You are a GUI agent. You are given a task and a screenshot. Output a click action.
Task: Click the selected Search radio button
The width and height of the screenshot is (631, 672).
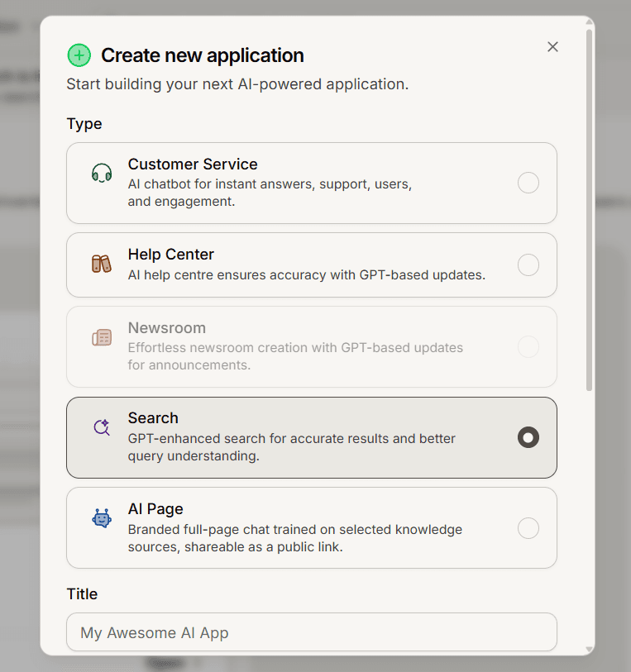[x=528, y=437]
